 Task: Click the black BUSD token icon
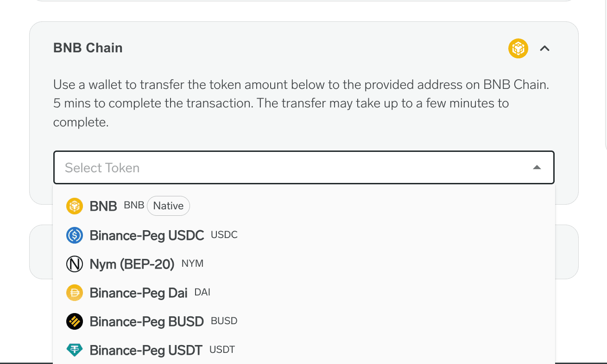point(75,321)
